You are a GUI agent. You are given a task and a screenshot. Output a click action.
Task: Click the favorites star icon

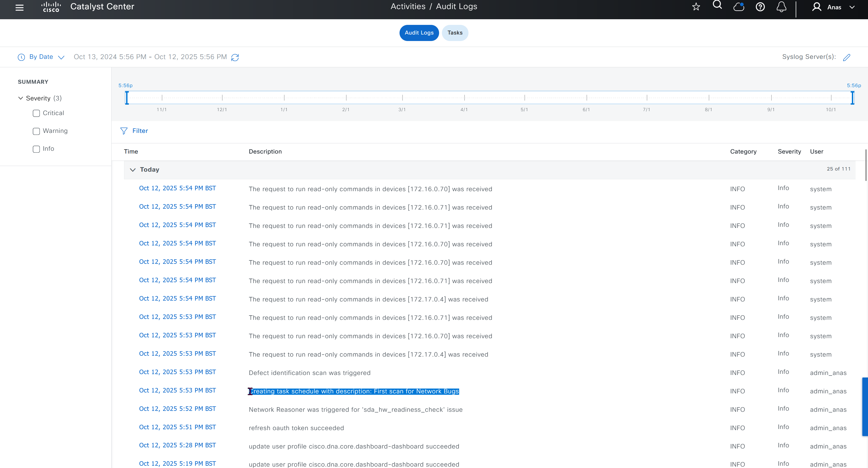pos(696,7)
